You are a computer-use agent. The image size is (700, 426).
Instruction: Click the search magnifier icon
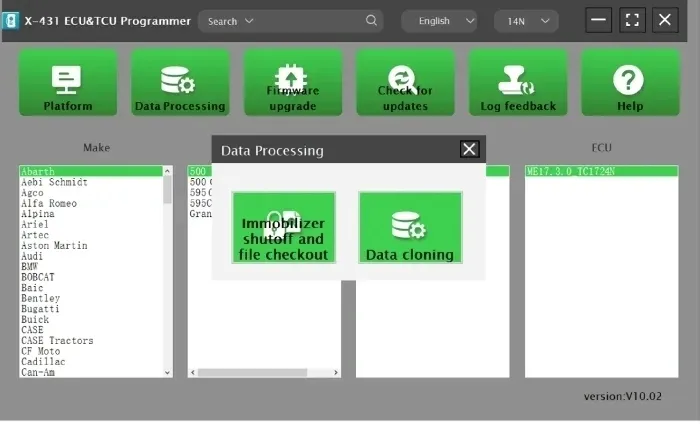371,21
